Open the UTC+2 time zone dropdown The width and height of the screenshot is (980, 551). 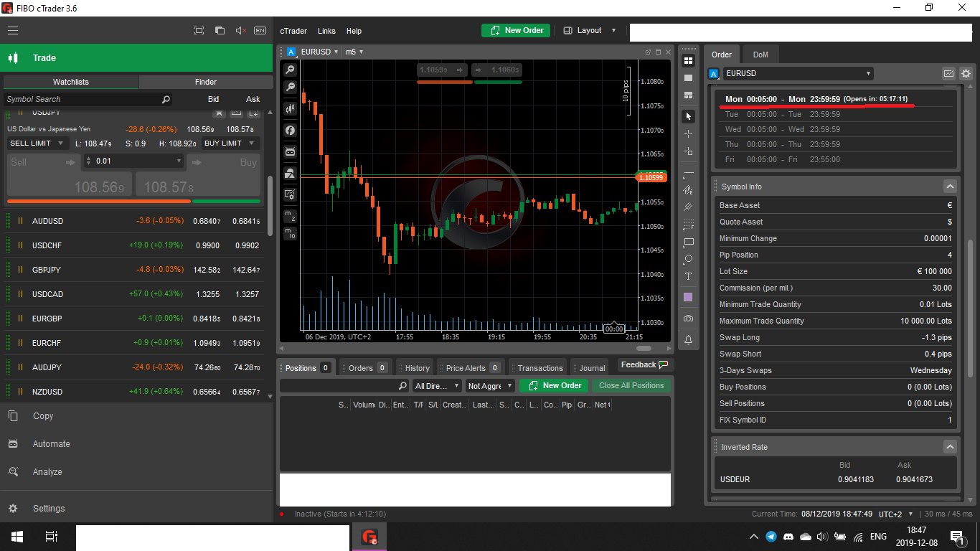tap(896, 514)
